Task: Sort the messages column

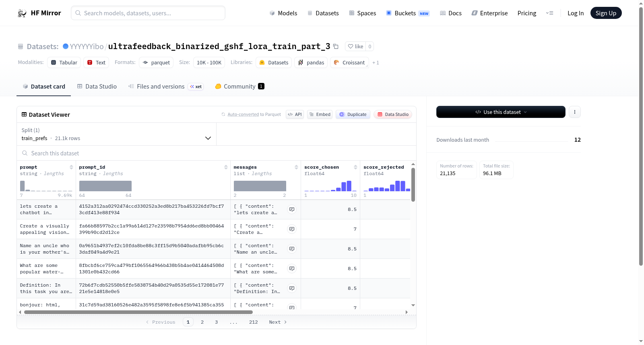Action: point(296,167)
